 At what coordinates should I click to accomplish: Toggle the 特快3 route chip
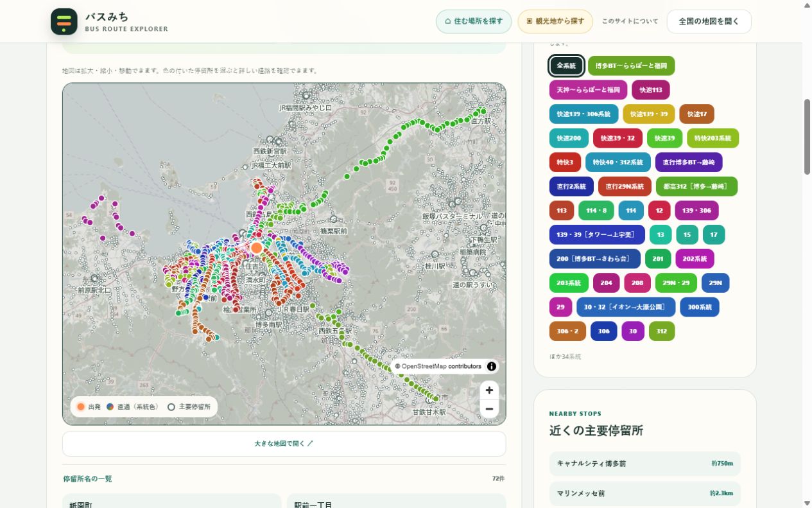pyautogui.click(x=566, y=162)
